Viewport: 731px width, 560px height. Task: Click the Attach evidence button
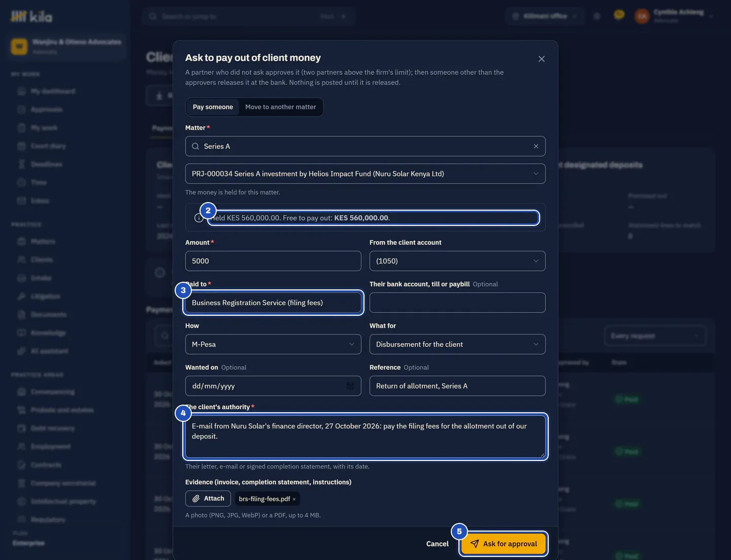point(208,499)
